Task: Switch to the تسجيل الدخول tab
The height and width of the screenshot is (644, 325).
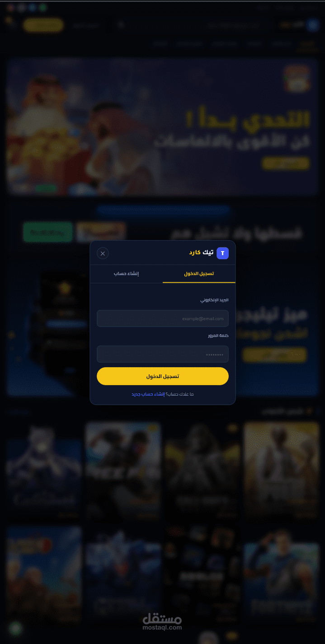Action: [x=199, y=274]
